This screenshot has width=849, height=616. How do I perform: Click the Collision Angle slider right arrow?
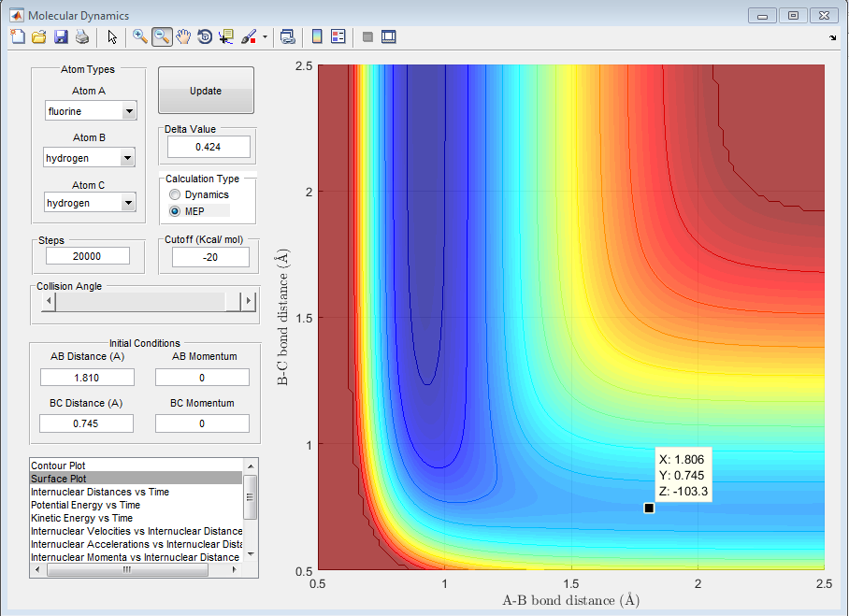pyautogui.click(x=249, y=301)
